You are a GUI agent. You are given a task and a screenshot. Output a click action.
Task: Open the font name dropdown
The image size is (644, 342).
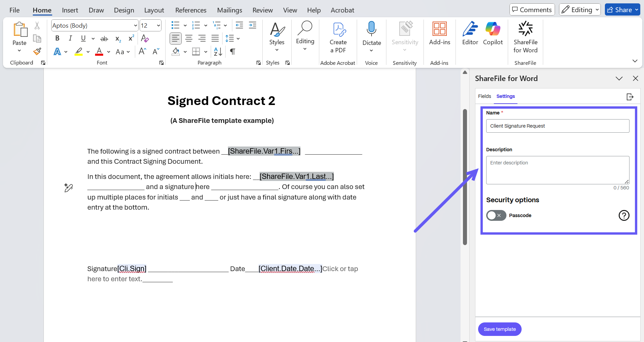135,26
